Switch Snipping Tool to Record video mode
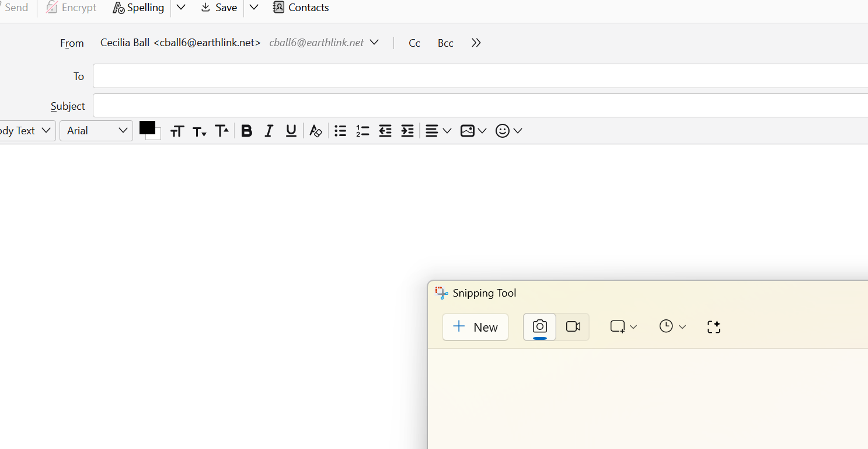Screen dimensions: 868x449 pos(573,327)
